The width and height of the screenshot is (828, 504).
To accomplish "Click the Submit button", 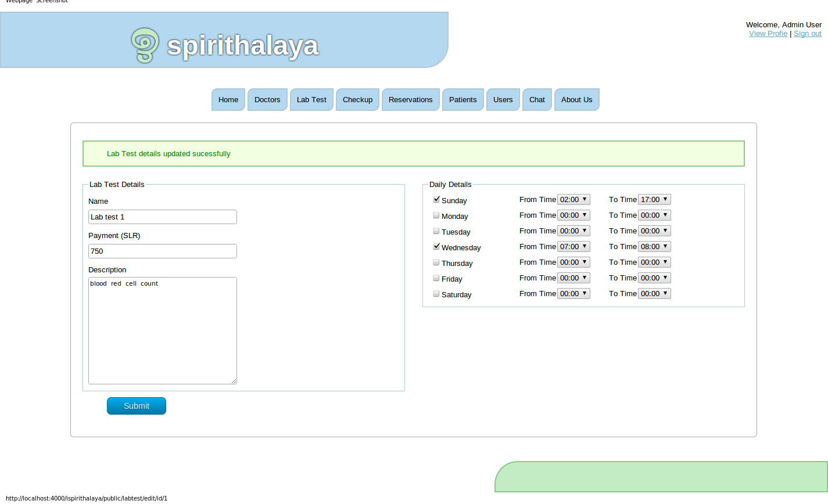I will [136, 405].
